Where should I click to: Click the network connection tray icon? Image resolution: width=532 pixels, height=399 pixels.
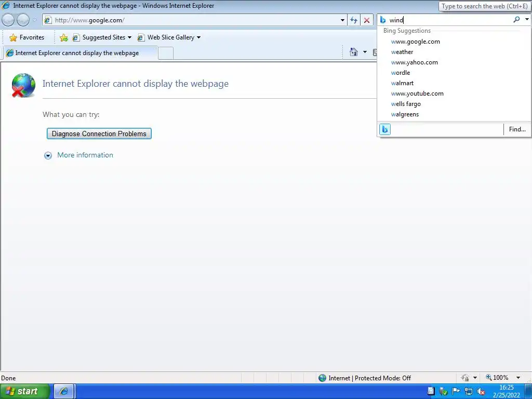click(469, 392)
